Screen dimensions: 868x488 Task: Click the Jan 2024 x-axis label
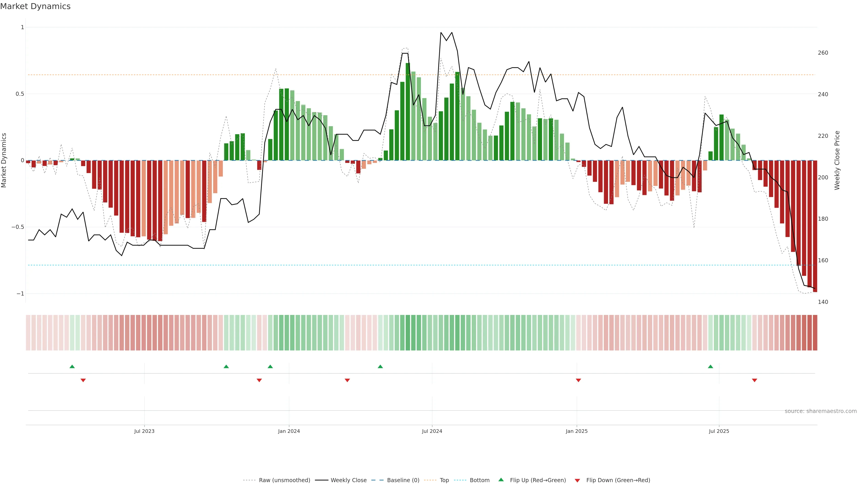[x=289, y=431]
